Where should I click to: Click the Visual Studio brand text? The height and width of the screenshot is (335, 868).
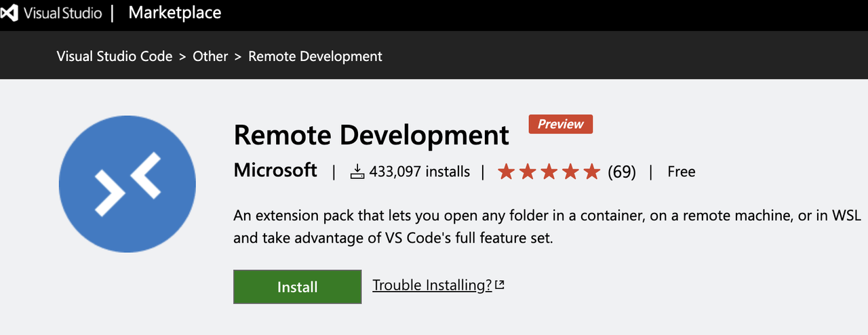pyautogui.click(x=64, y=13)
